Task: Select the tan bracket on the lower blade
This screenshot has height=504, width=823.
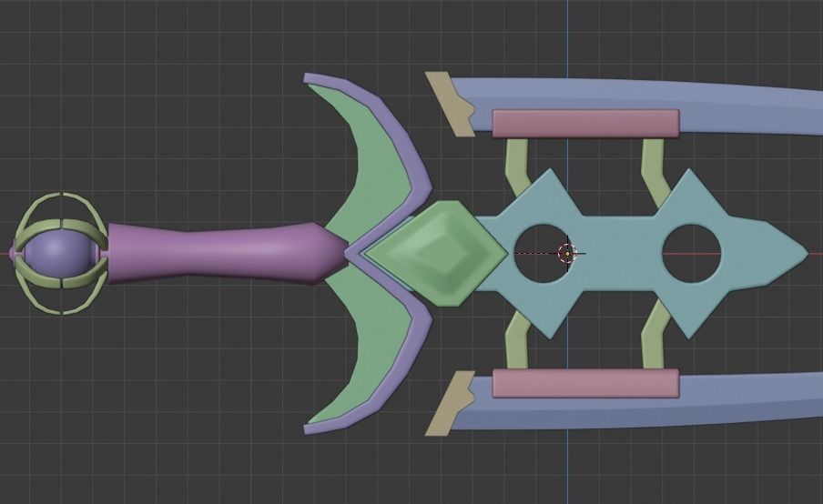Action: [x=450, y=404]
